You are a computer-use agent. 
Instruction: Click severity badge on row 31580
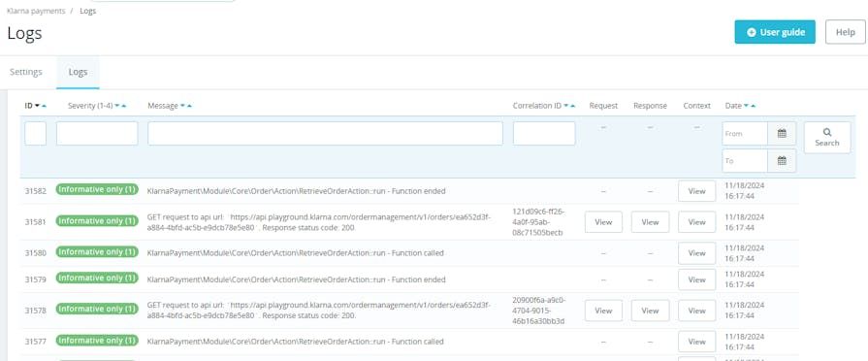(97, 252)
